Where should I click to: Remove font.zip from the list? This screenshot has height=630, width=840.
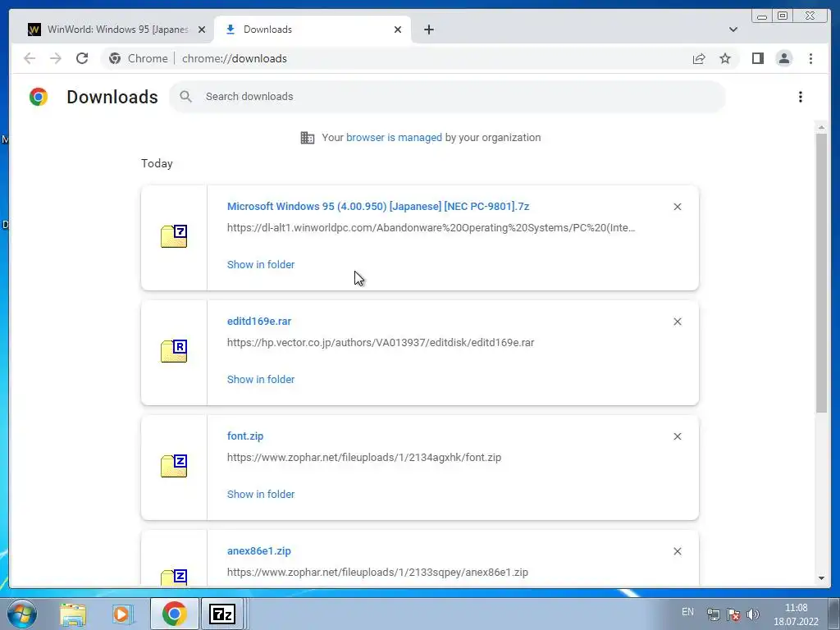(677, 436)
